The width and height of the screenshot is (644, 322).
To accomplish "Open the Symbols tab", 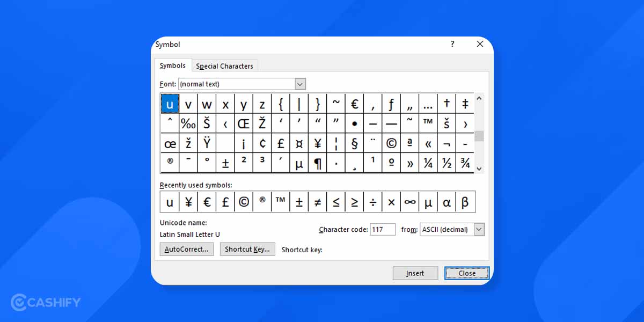I will pos(173,65).
